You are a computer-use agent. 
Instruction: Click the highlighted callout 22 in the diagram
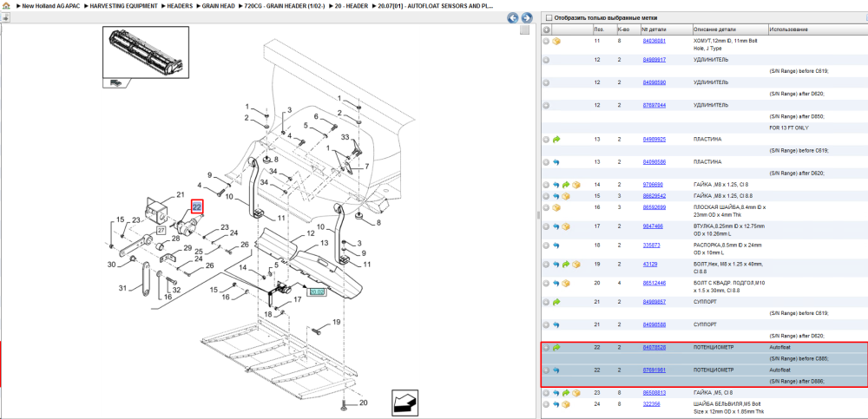[197, 207]
